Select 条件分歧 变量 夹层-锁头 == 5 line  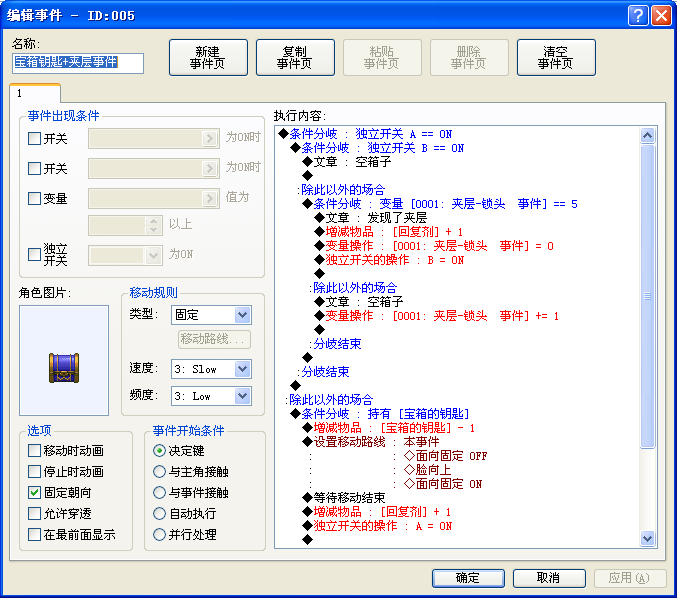(440, 204)
